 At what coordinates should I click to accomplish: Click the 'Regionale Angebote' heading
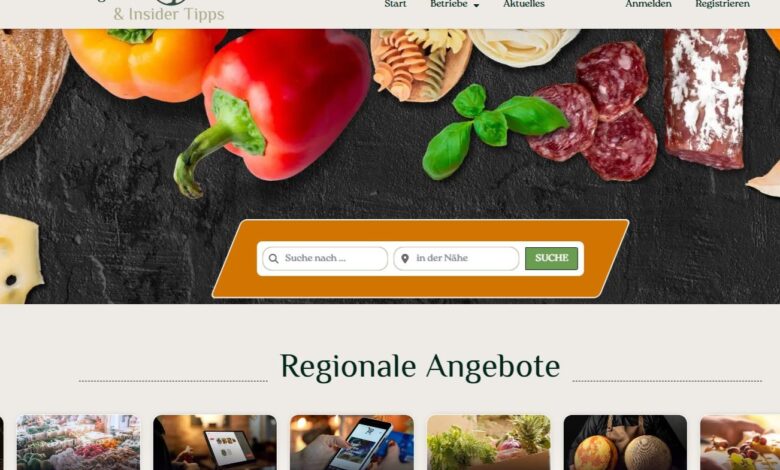click(x=420, y=367)
